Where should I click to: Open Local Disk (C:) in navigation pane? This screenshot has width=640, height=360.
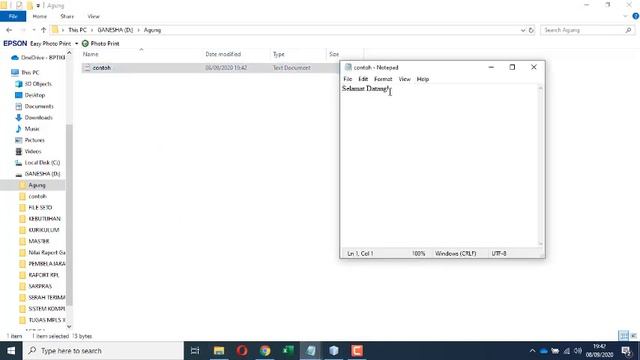pos(38,162)
